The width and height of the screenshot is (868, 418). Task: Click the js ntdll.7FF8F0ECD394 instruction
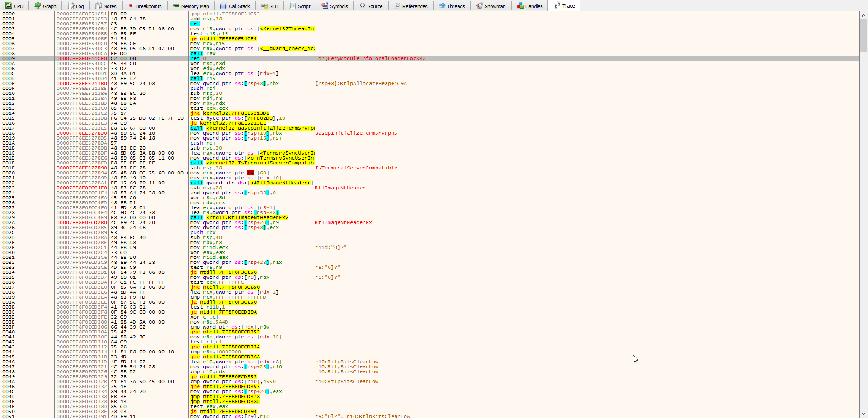click(223, 411)
